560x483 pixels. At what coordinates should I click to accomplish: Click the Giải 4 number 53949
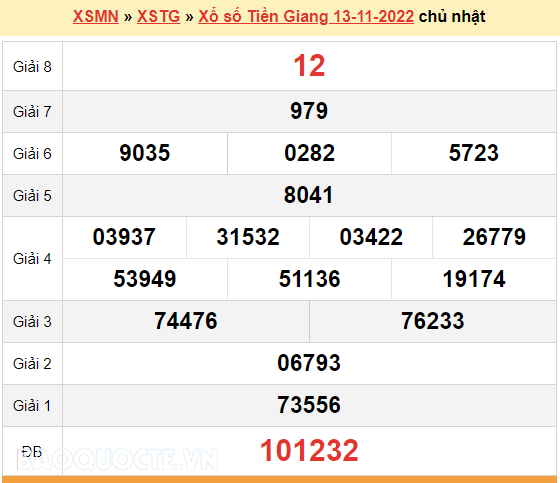pyautogui.click(x=145, y=279)
